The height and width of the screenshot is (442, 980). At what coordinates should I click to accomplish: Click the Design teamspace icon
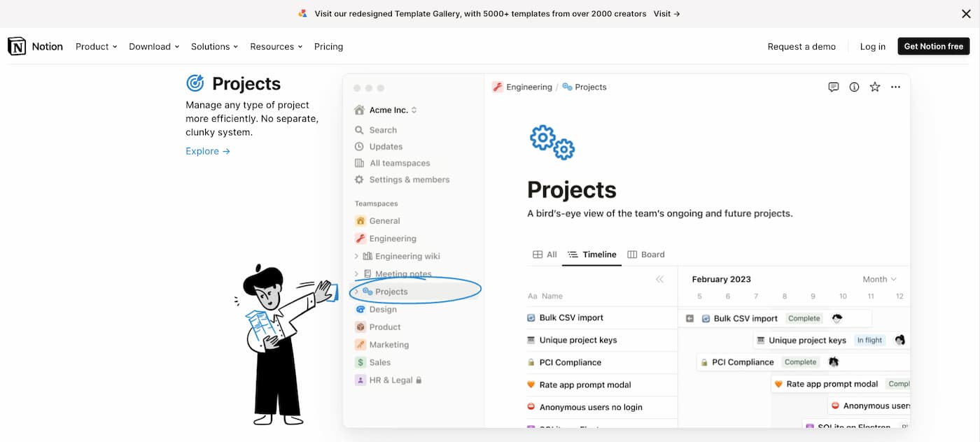[x=360, y=309]
